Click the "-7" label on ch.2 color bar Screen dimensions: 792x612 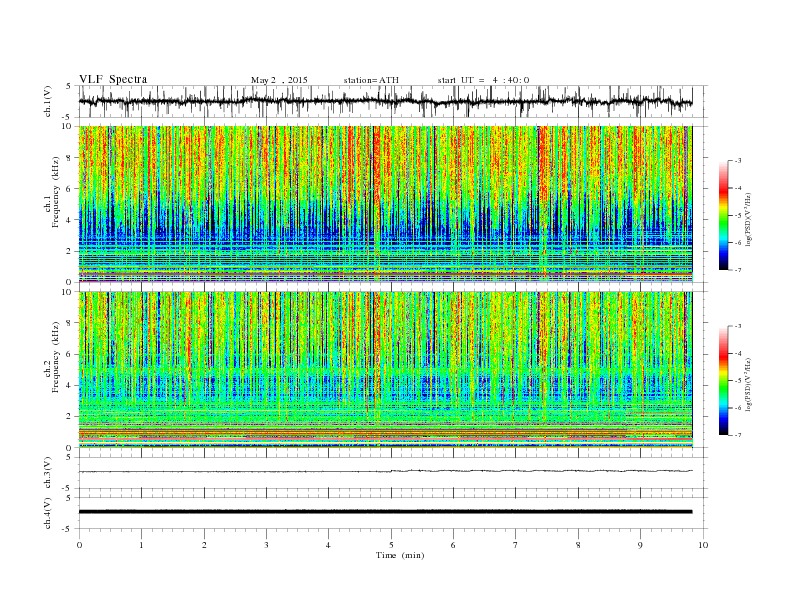737,435
